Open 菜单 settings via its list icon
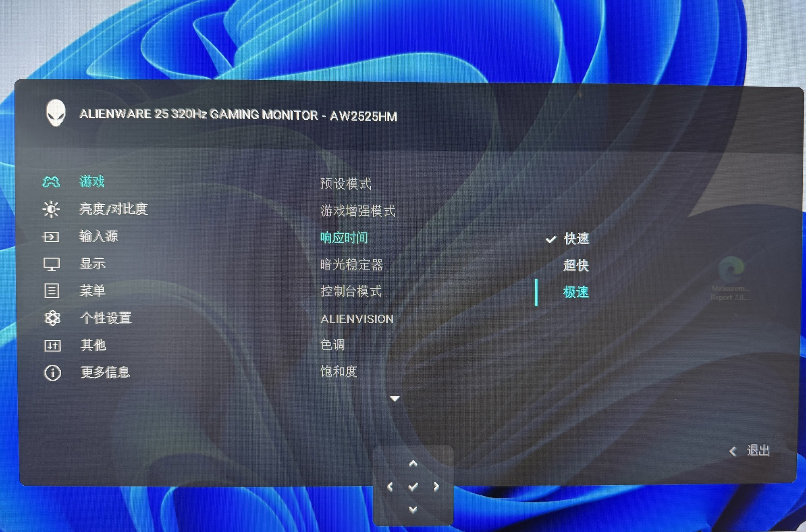The height and width of the screenshot is (532, 806). [x=52, y=291]
